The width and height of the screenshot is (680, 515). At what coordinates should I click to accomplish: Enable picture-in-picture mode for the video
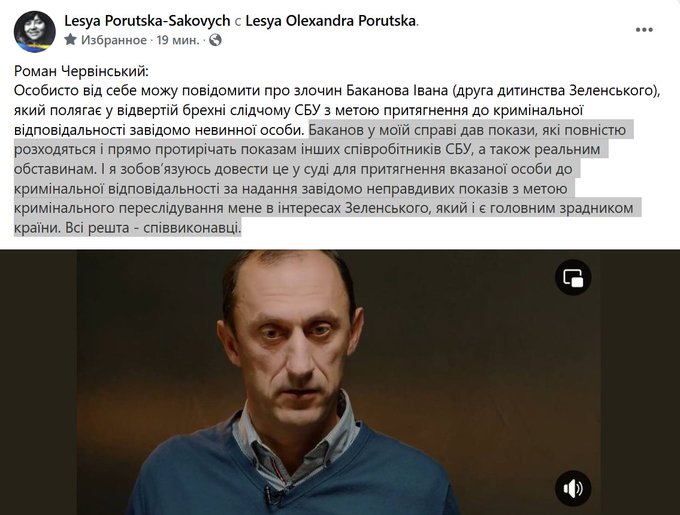(573, 277)
